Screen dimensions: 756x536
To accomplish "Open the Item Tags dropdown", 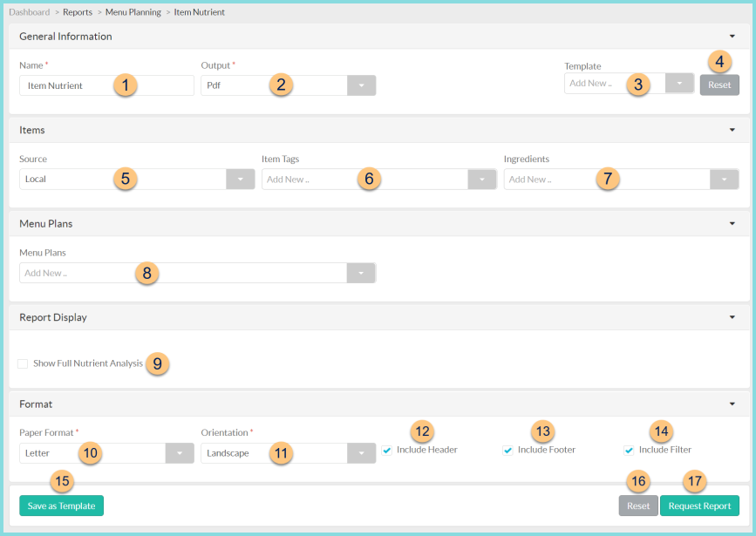I will [482, 179].
